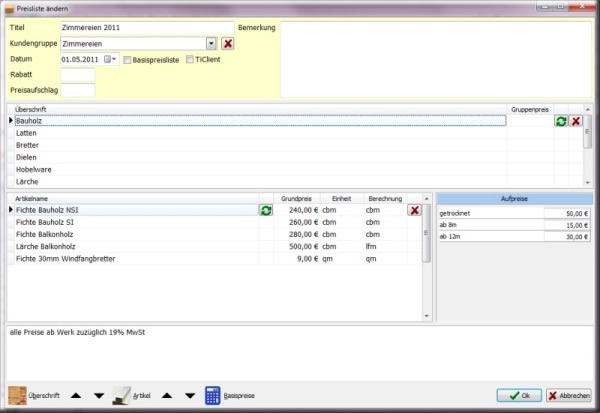Select the Latten heading row
Image resolution: width=600 pixels, height=413 pixels.
point(260,133)
